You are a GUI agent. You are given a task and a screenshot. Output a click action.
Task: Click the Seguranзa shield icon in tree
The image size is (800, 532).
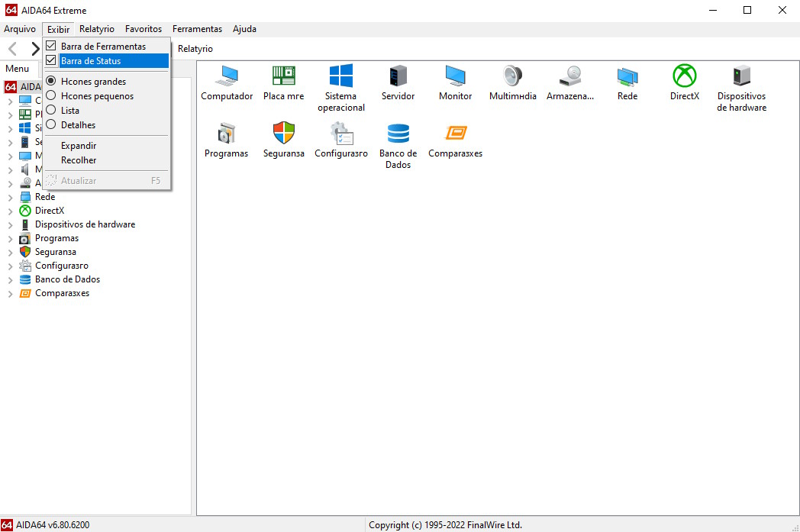(x=25, y=252)
